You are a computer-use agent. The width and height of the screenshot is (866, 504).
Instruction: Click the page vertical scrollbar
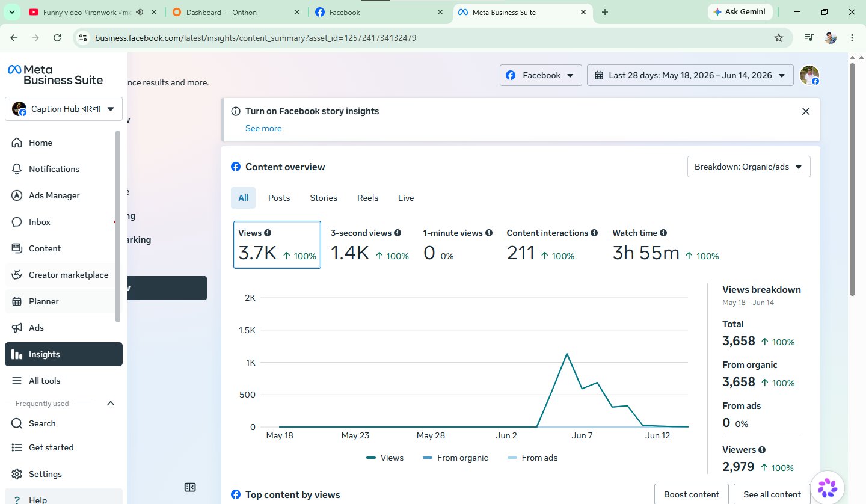point(852,179)
